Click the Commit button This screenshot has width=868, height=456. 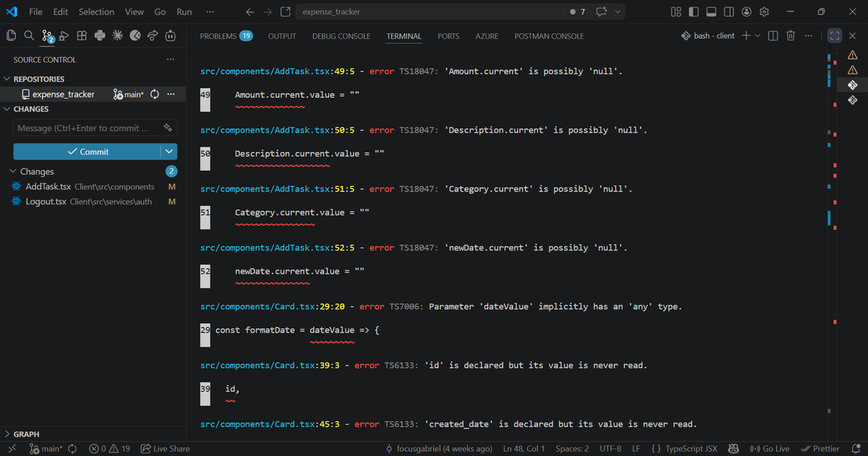pos(87,151)
